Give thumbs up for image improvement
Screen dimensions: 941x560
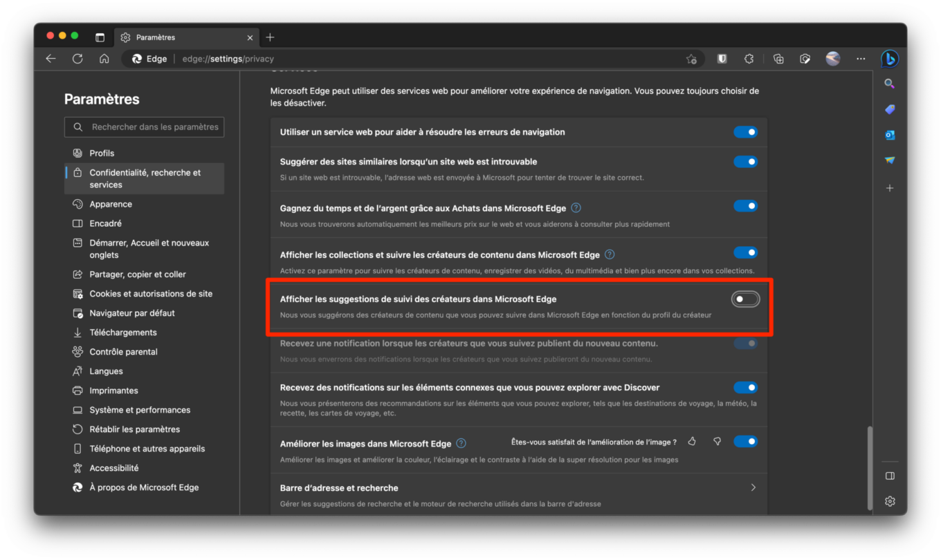[x=692, y=441]
